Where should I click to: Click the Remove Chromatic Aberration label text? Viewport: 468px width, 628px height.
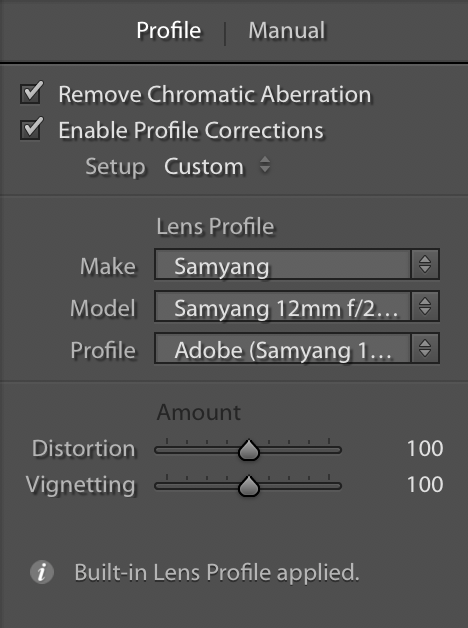click(x=215, y=95)
